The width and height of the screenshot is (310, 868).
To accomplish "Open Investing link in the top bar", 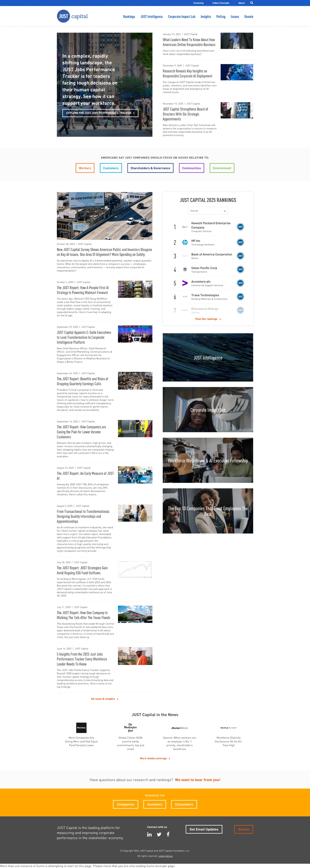I will tap(198, 3).
